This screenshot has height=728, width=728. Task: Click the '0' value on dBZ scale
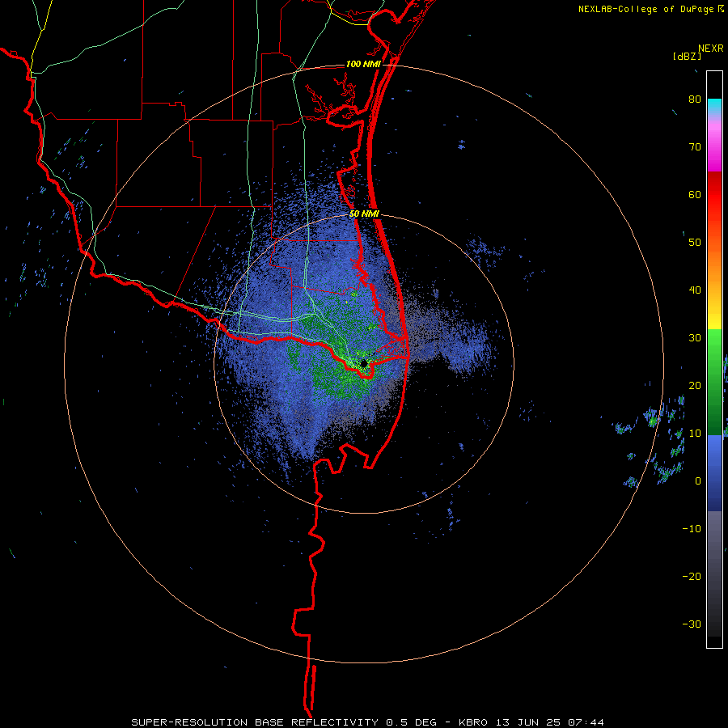coord(698,481)
